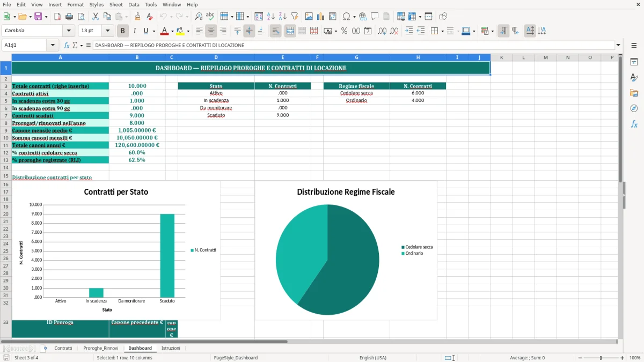The image size is (644, 362).
Task: Click the Save document icon
Action: pyautogui.click(x=38, y=17)
